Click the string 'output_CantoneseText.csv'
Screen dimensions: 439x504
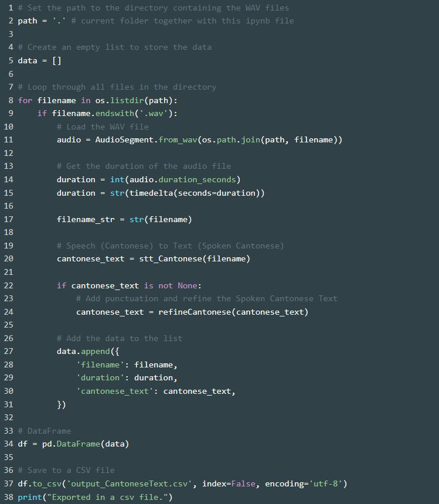coord(129,483)
